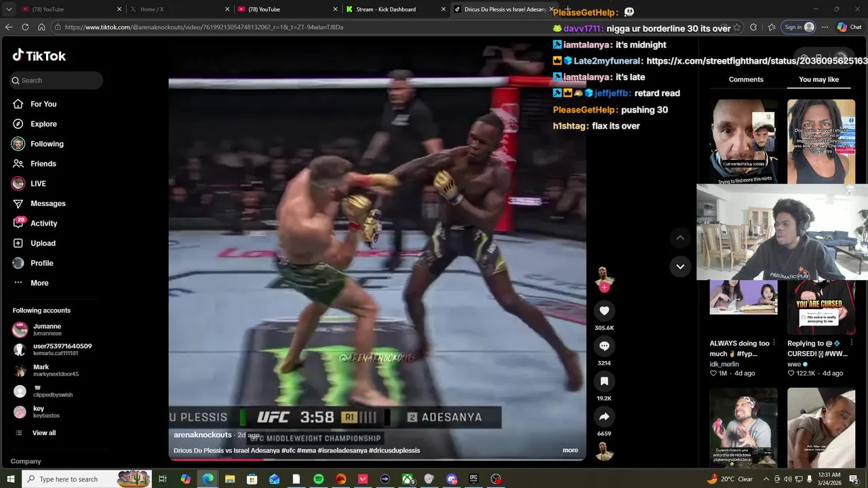868x488 pixels.
Task: Follow creator with red plus badge
Action: click(604, 287)
